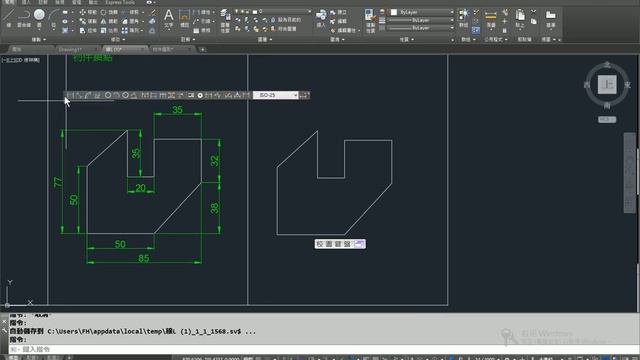Click ViewCube top face (上)

(x=607, y=85)
